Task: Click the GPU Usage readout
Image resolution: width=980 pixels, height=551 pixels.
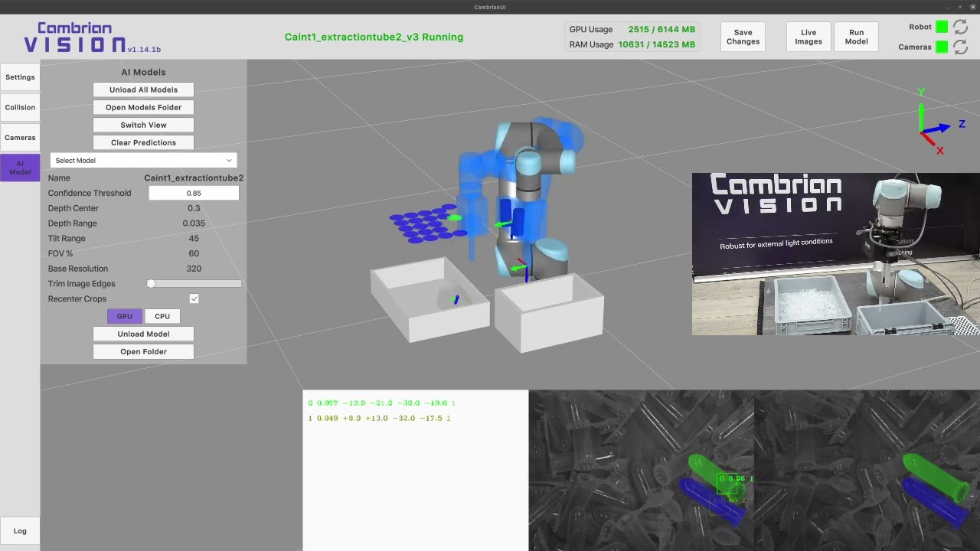Action: coord(632,29)
